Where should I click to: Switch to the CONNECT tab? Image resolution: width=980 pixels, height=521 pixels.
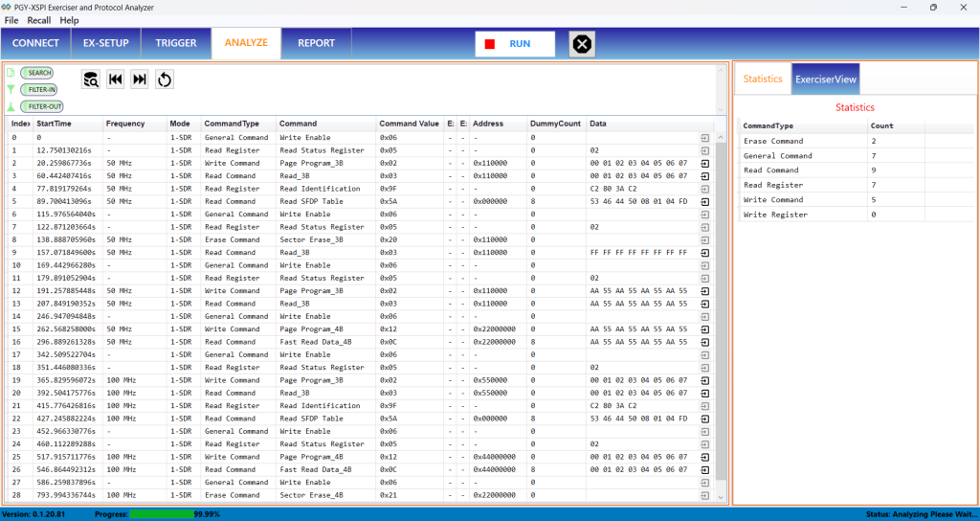point(35,43)
